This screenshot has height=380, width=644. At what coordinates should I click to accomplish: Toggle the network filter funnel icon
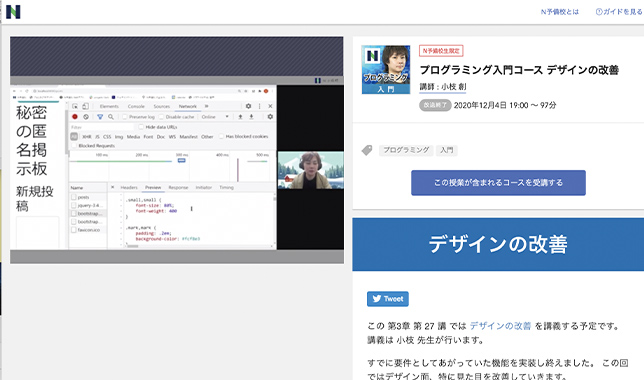[100, 117]
